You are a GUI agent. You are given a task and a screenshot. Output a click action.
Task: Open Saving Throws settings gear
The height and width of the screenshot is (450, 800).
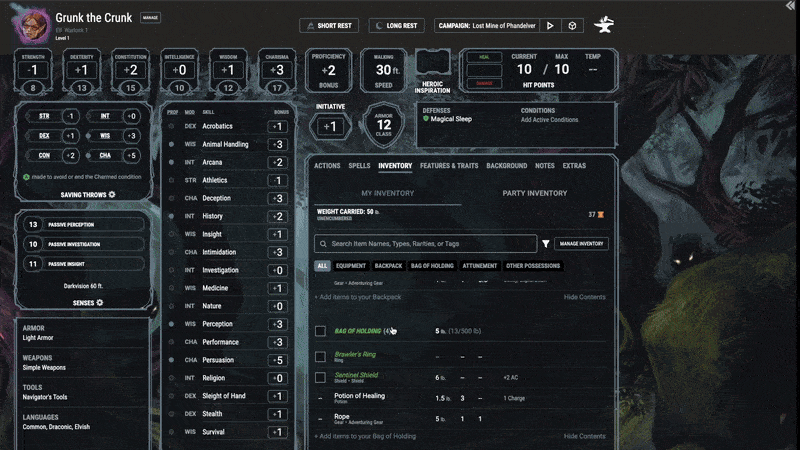pyautogui.click(x=112, y=194)
